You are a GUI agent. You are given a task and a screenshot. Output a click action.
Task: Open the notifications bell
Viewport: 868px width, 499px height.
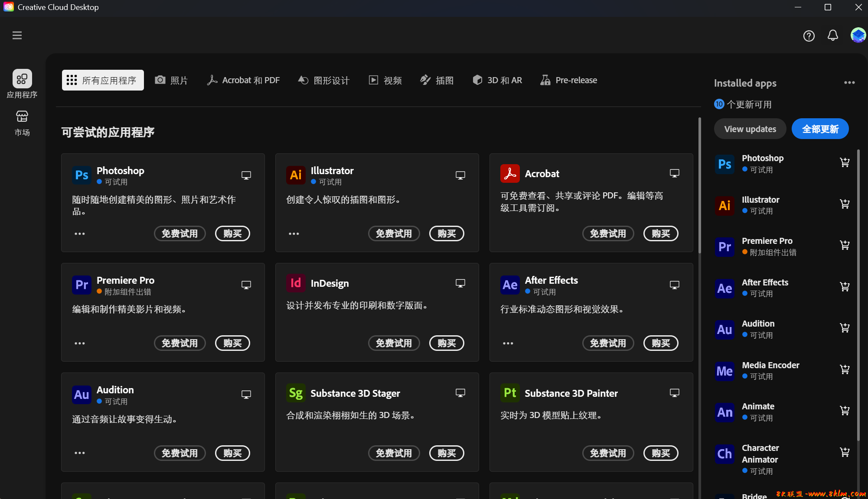click(x=832, y=36)
